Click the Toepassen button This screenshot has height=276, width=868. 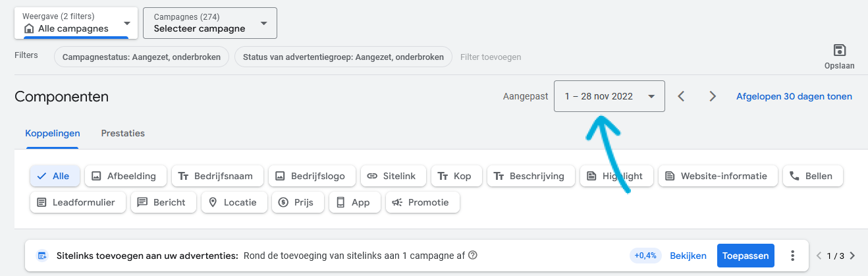pos(746,256)
